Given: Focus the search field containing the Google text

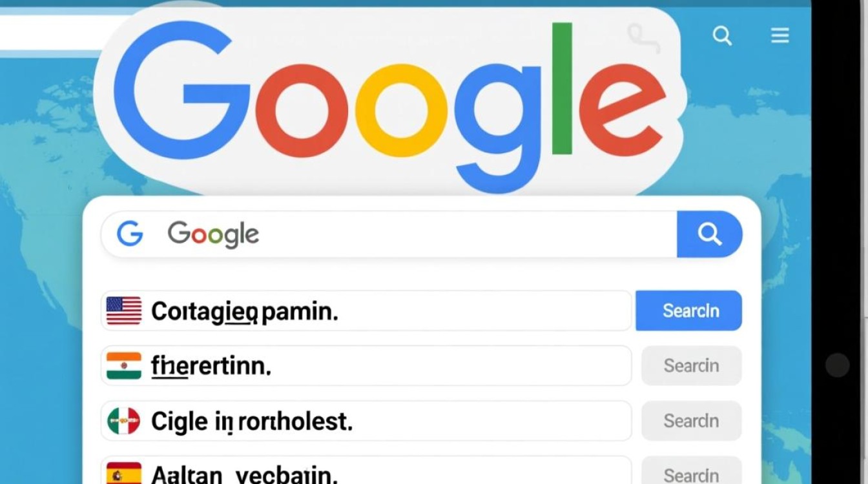Looking at the screenshot, I should click(413, 234).
